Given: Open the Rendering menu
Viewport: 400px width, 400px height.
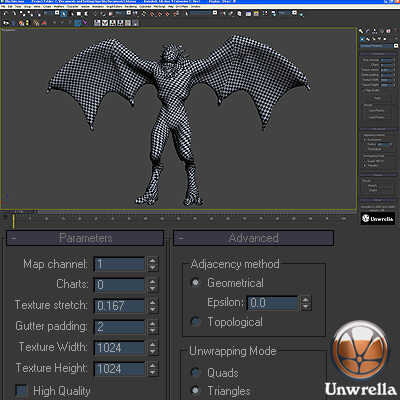Looking at the screenshot, I should pos(131,6).
